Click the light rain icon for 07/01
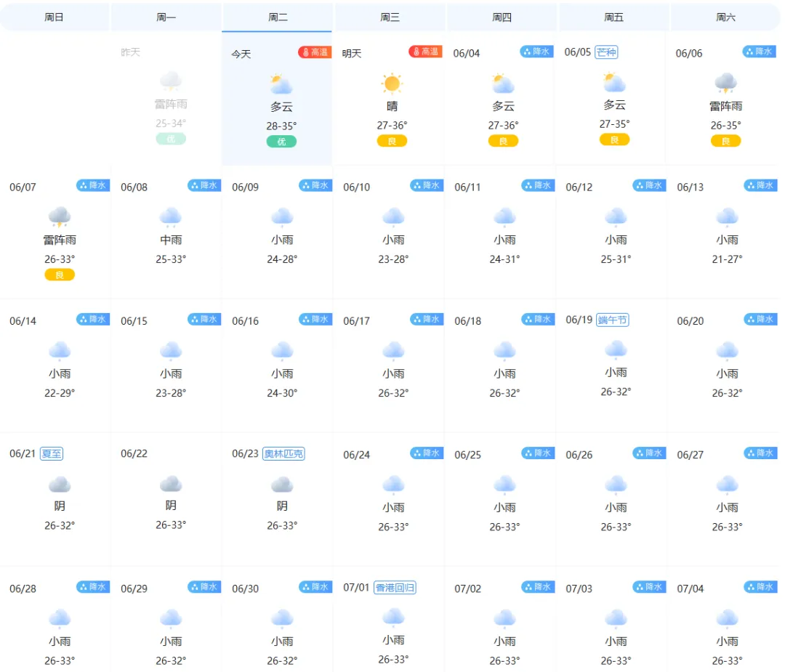 tap(393, 618)
